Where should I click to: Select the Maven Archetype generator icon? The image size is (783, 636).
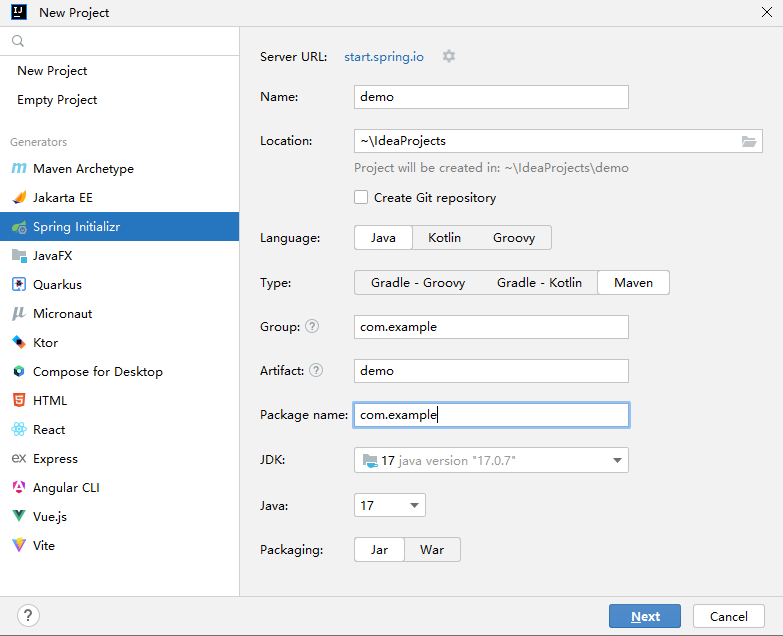(x=18, y=169)
